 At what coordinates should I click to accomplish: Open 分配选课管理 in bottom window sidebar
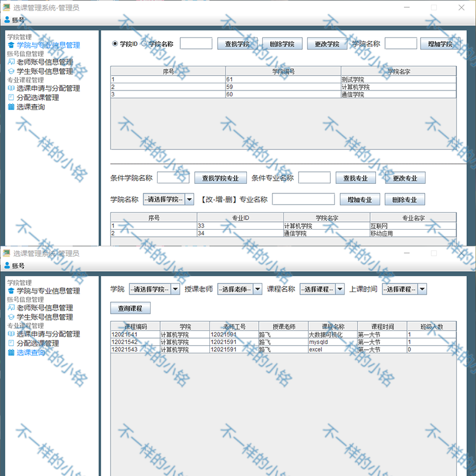pos(37,343)
